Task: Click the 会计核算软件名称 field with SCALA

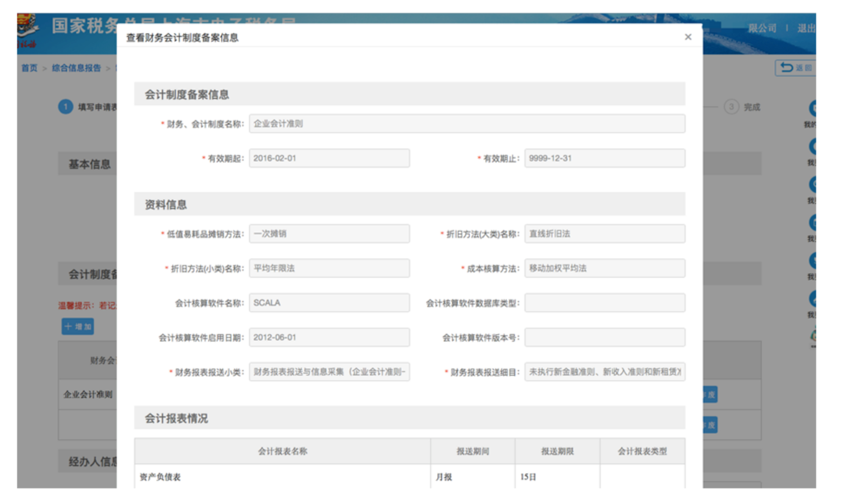Action: click(329, 303)
